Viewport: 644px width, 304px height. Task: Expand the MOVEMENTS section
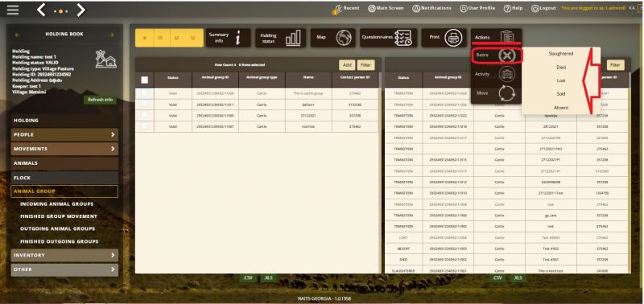pos(64,149)
